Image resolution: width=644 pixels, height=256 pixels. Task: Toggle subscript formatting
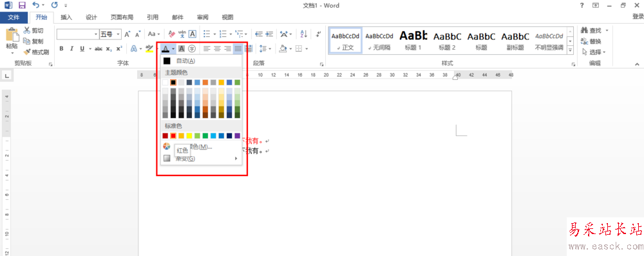[x=109, y=48]
